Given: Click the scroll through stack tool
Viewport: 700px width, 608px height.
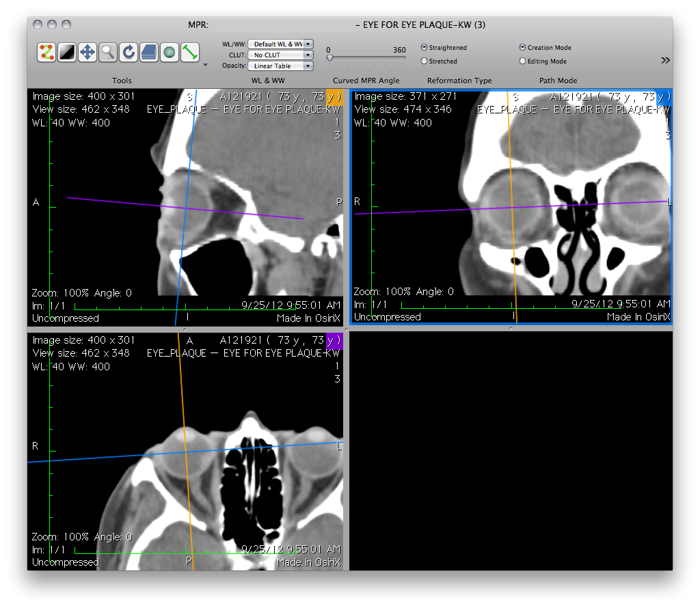Looking at the screenshot, I should pyautogui.click(x=148, y=52).
